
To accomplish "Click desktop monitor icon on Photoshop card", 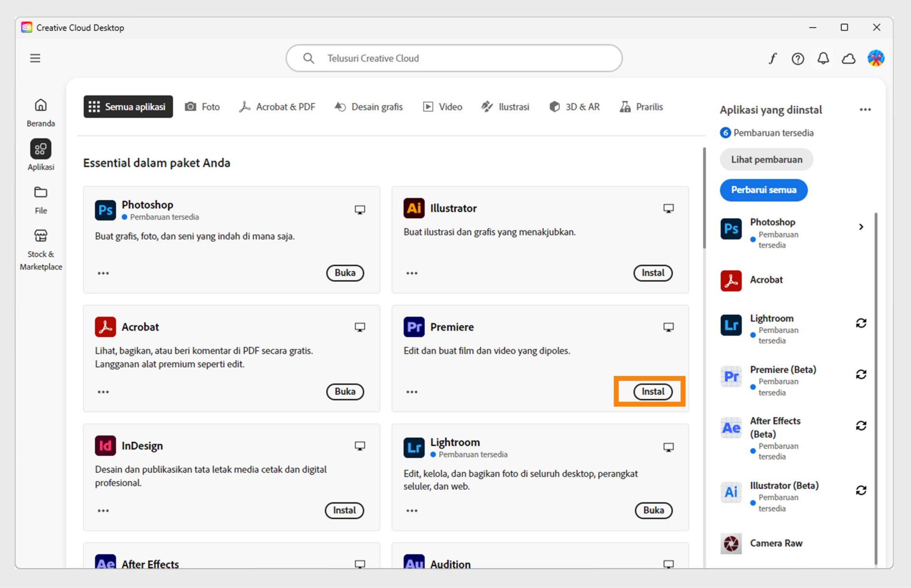I will [x=360, y=210].
